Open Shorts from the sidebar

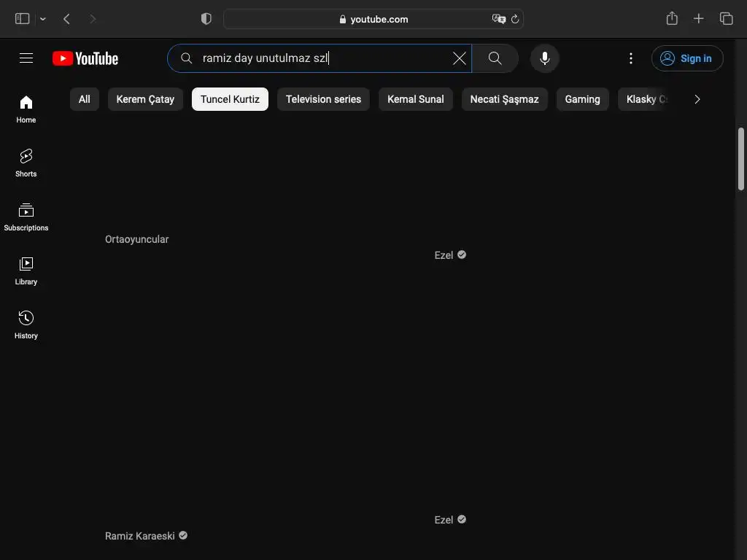(x=26, y=163)
